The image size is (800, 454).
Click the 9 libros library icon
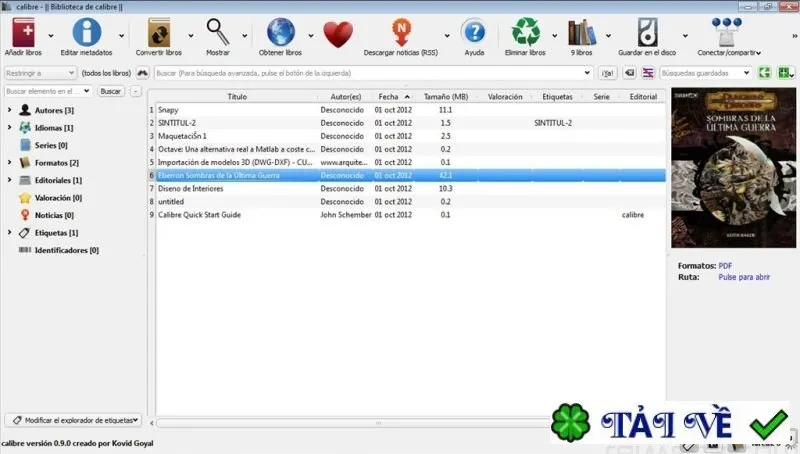coord(582,33)
